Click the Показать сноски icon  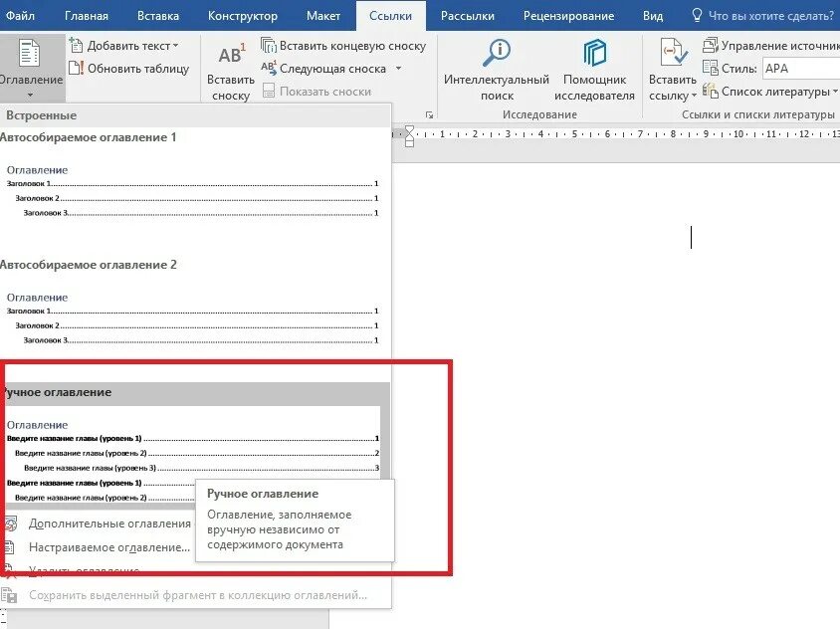pyautogui.click(x=269, y=91)
